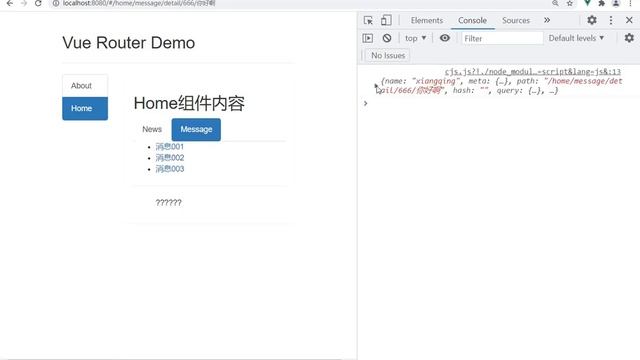
Task: Open the Vue devtools extension icon
Action: (587, 3)
